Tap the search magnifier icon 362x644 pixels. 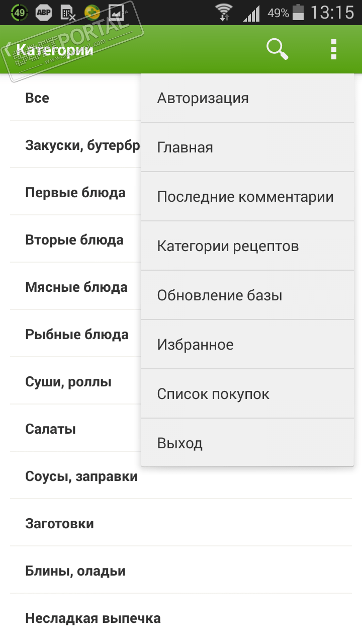point(277,49)
